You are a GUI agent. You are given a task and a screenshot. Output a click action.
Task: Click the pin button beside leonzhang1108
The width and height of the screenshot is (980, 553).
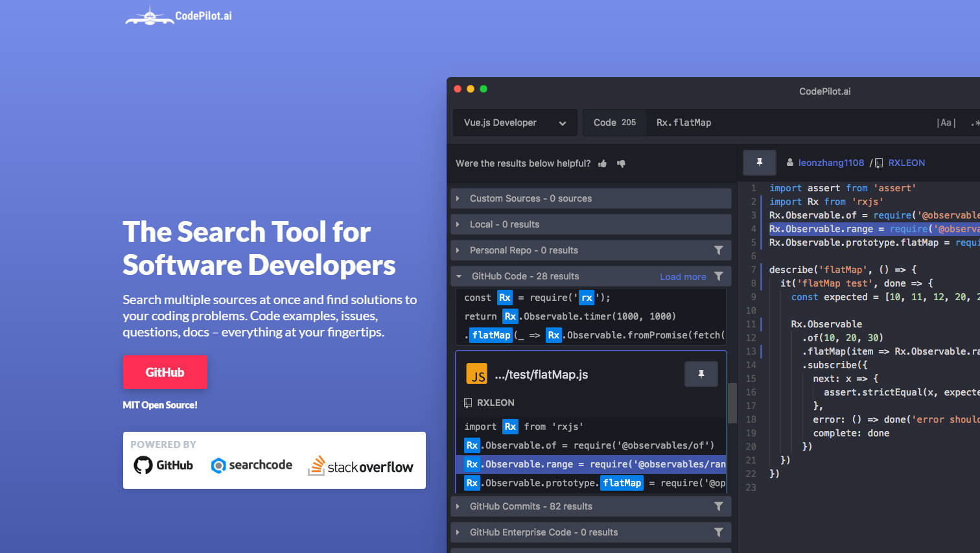pyautogui.click(x=760, y=163)
